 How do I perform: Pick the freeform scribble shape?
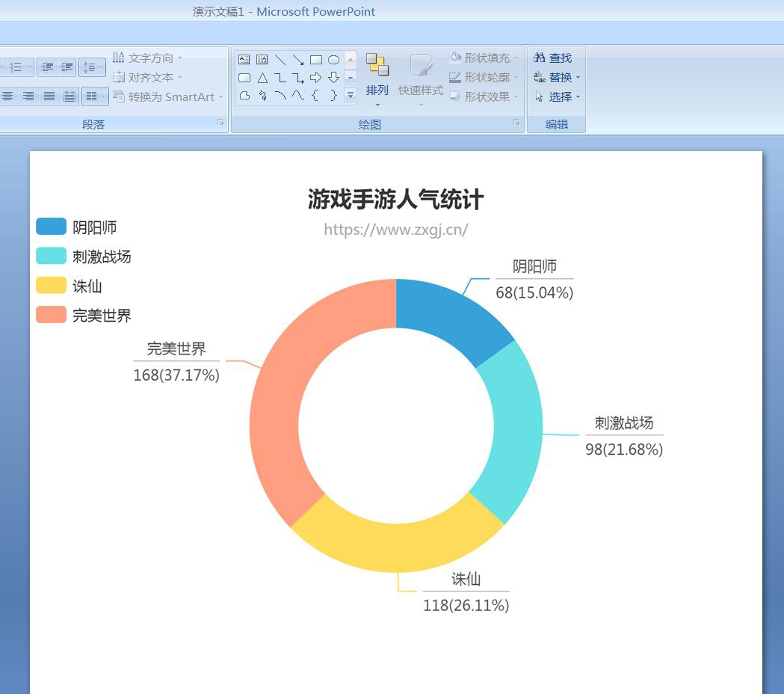262,96
